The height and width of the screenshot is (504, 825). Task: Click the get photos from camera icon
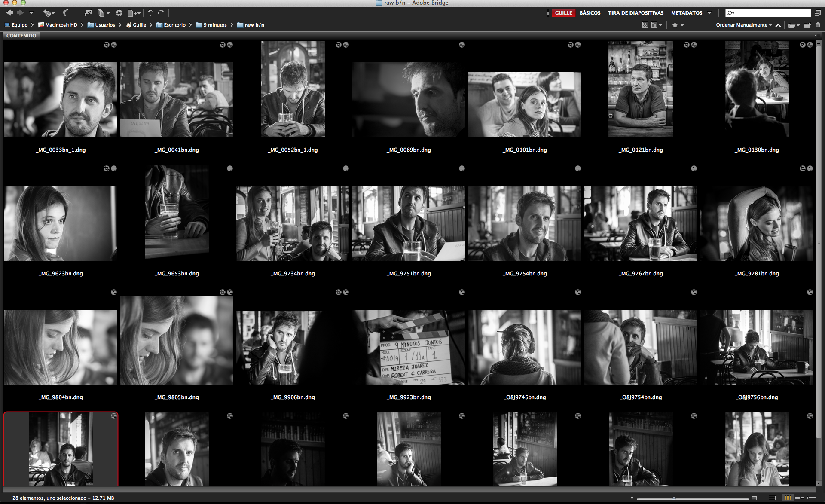[88, 13]
